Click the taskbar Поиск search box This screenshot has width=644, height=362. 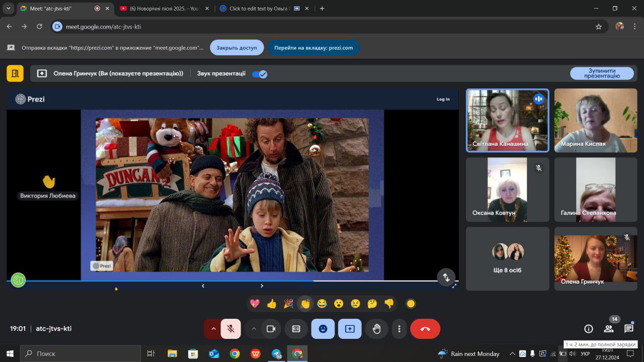pyautogui.click(x=80, y=353)
